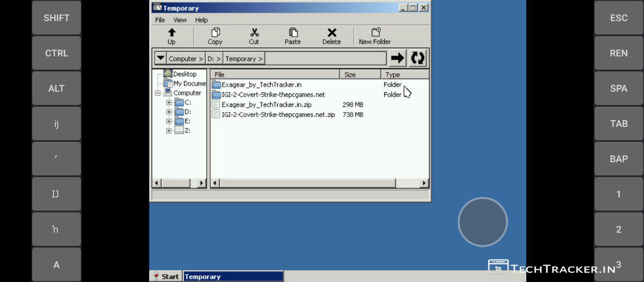This screenshot has width=644, height=282.
Task: Select IGI-2-Covert-Strike-thepcgames.net.zip file
Action: [278, 115]
